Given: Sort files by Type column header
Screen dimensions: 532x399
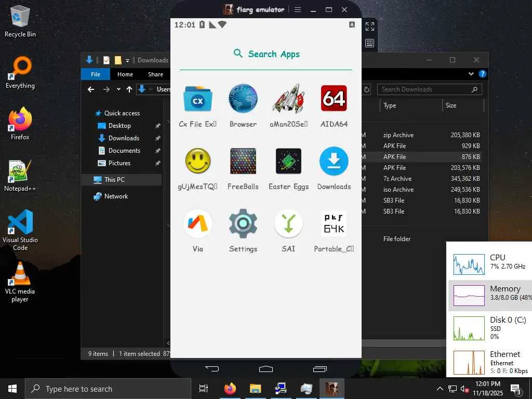Looking at the screenshot, I should (390, 105).
